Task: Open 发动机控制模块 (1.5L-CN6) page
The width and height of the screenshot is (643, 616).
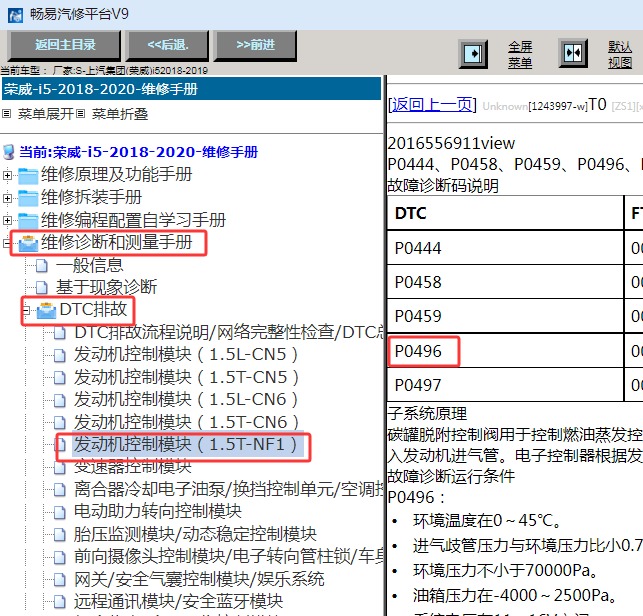Action: pyautogui.click(x=186, y=399)
